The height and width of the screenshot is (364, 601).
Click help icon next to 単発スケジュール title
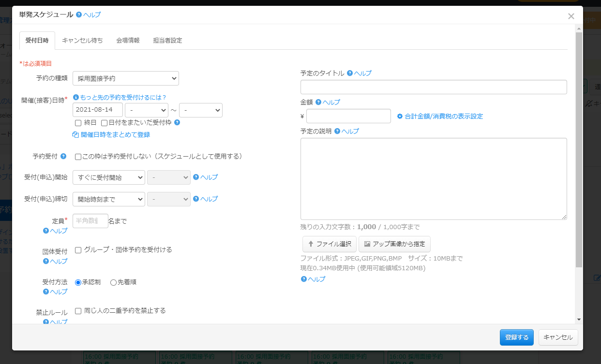[79, 15]
